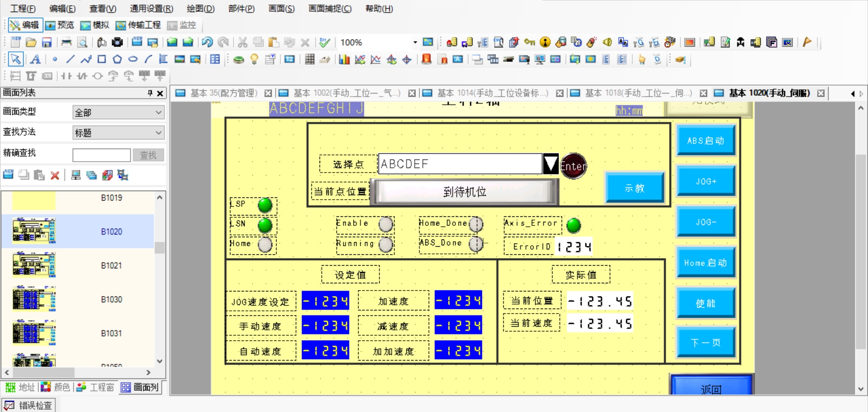Select the Table drawing tool

tap(215, 59)
